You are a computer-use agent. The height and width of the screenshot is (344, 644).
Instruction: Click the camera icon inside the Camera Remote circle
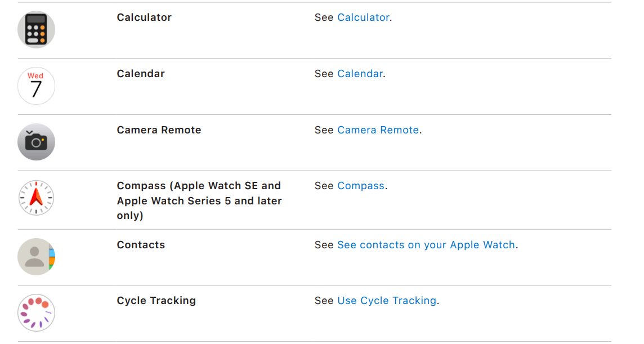pos(36,142)
